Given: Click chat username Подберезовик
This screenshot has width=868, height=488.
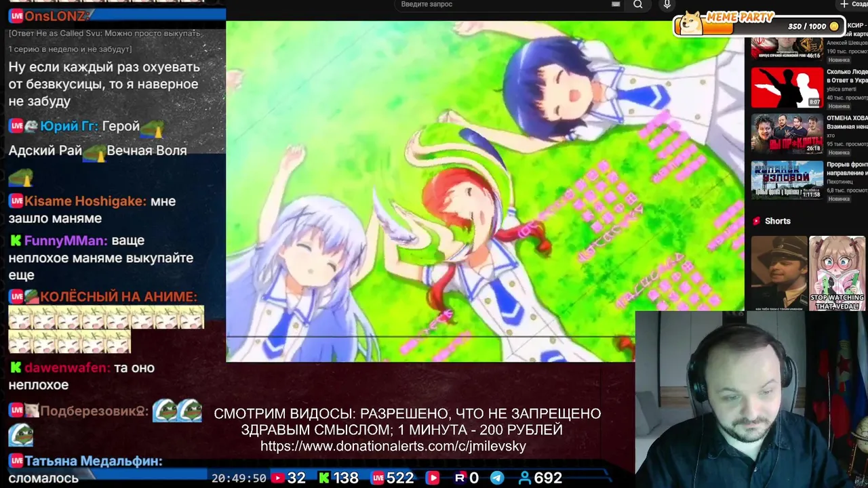Looking at the screenshot, I should (x=94, y=411).
